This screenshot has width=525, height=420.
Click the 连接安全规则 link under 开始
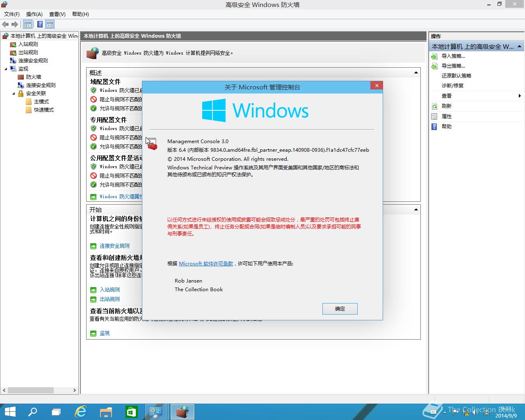point(114,246)
